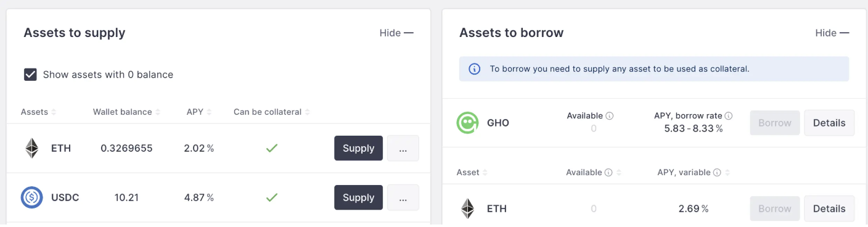Viewport: 868px width, 227px height.
Task: Open Details for GHO
Action: [829, 123]
